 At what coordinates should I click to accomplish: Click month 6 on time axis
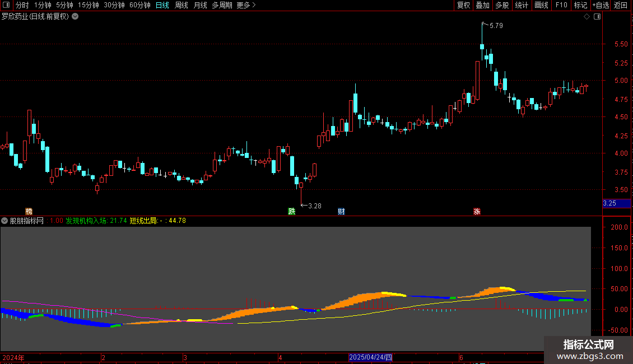pos(461,357)
